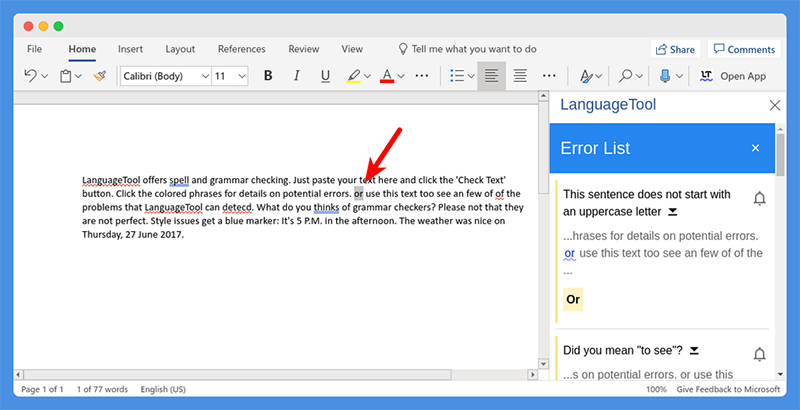This screenshot has height=410, width=800.
Task: Click the LanguageTool LT ribbon icon
Action: point(706,76)
